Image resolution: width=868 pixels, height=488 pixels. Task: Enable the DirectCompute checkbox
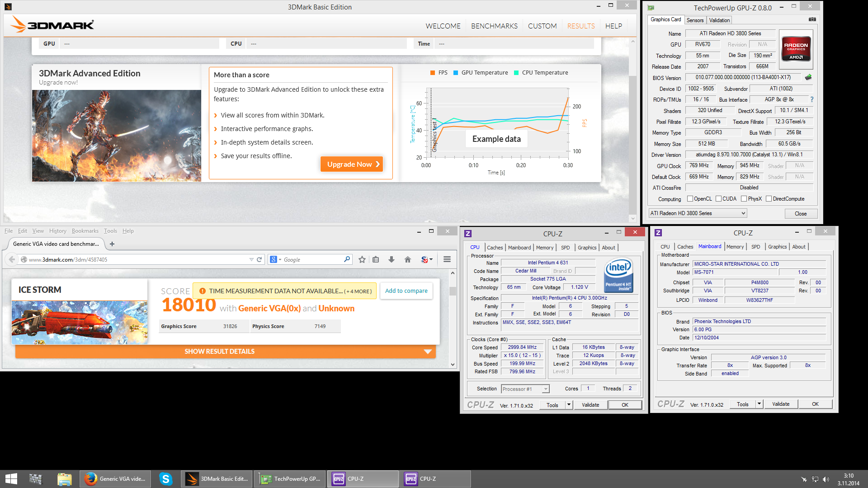coord(769,199)
